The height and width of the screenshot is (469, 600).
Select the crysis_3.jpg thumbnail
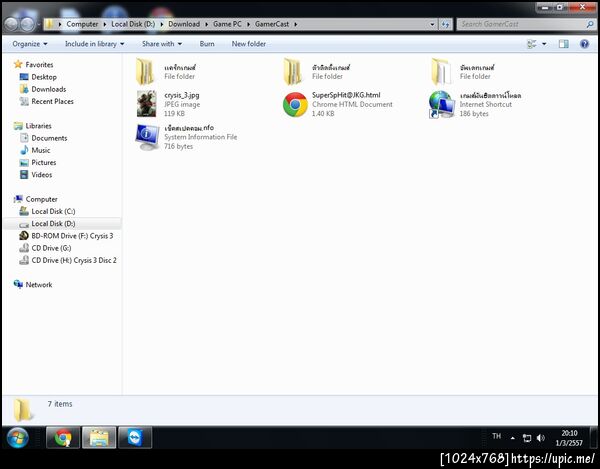(x=147, y=104)
